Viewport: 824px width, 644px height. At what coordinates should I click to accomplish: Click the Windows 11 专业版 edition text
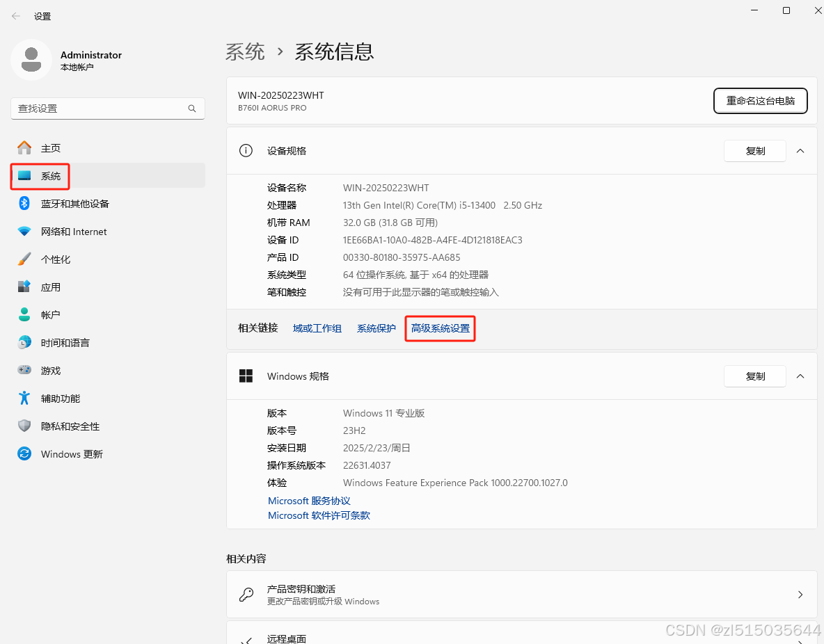383,413
